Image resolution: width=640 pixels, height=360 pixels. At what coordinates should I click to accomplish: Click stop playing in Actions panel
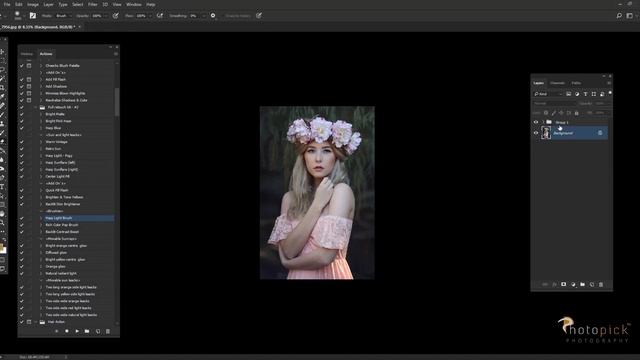pyautogui.click(x=56, y=331)
